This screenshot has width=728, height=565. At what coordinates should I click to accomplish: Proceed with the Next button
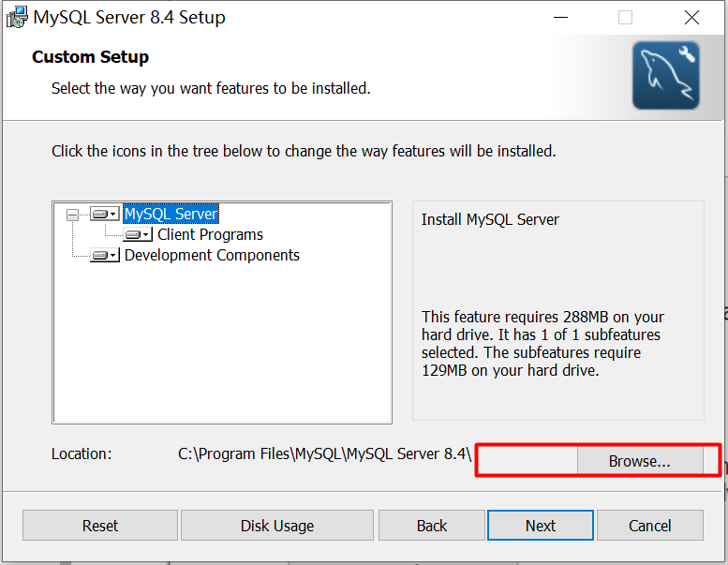pyautogui.click(x=541, y=526)
